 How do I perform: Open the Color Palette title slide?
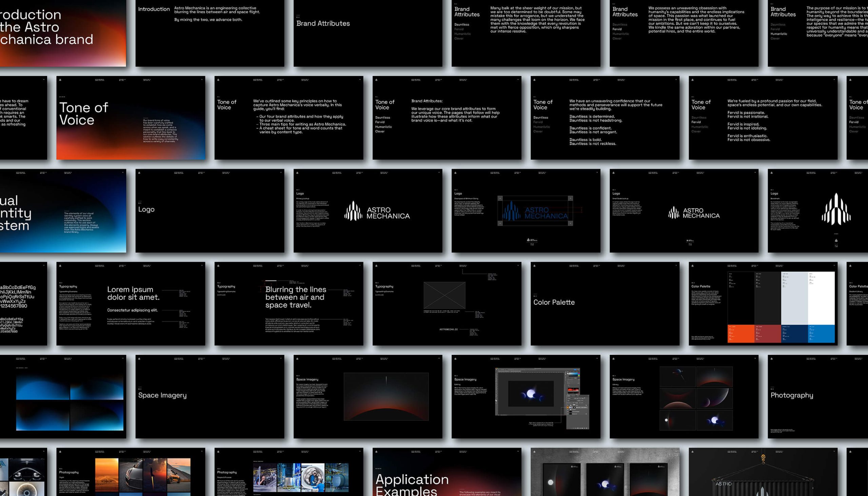point(605,303)
